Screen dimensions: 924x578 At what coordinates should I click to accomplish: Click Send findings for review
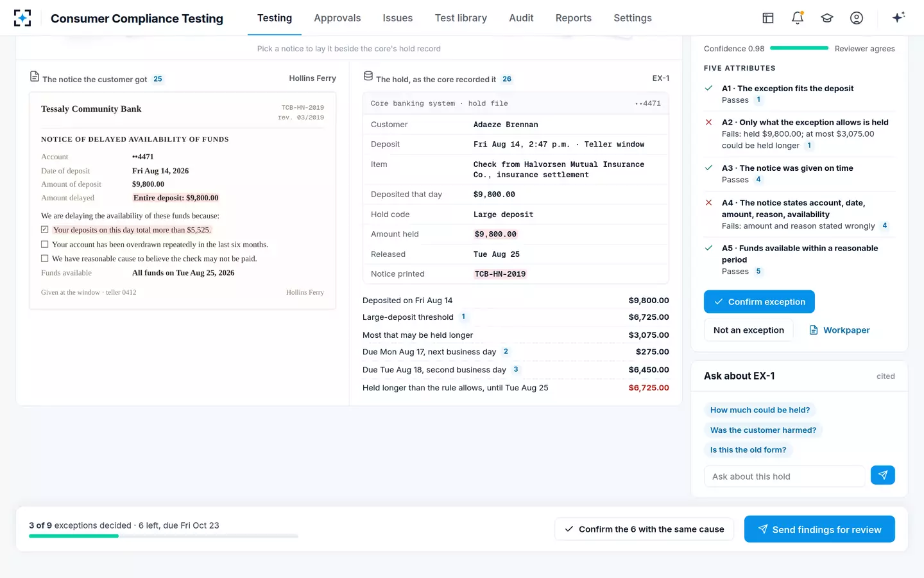click(819, 529)
